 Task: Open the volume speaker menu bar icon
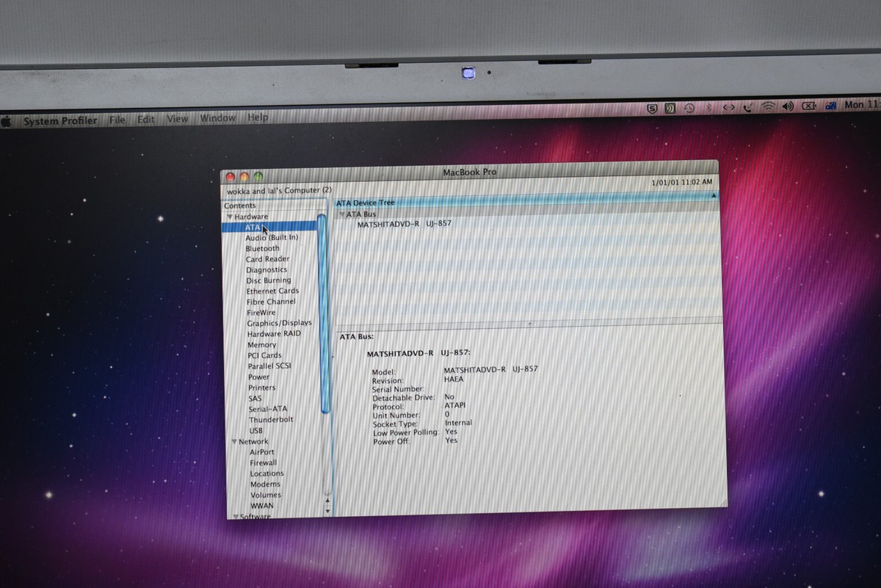[x=788, y=106]
